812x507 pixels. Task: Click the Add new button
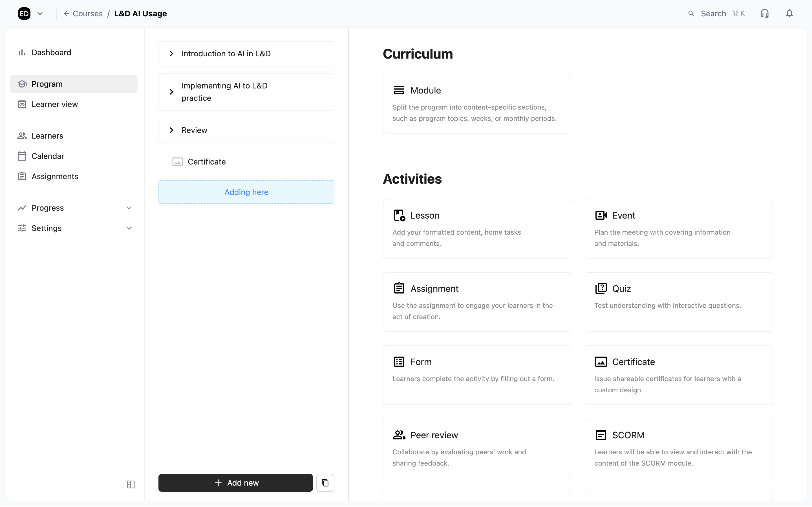coord(235,482)
